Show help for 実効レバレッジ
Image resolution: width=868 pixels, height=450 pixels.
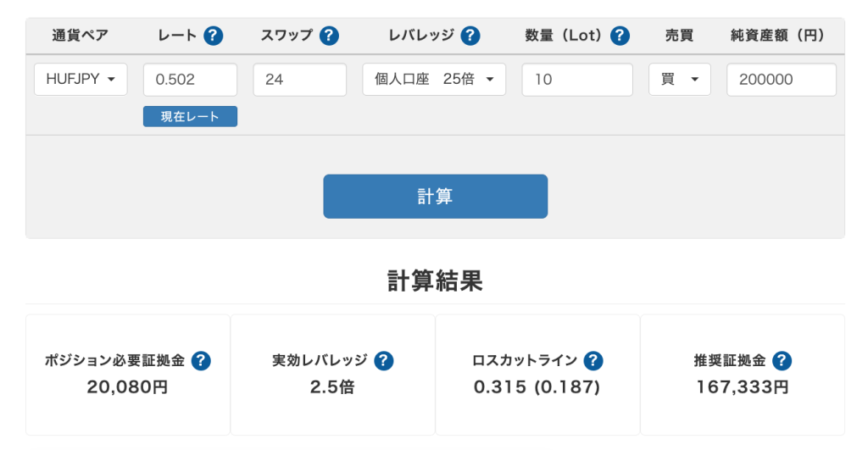coord(384,361)
